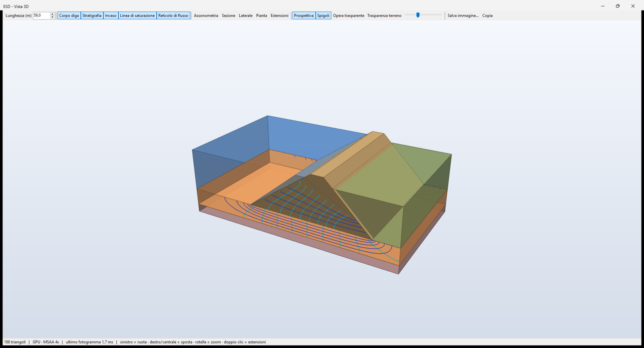Toggle the Invaso water display
644x348 pixels.
[111, 15]
